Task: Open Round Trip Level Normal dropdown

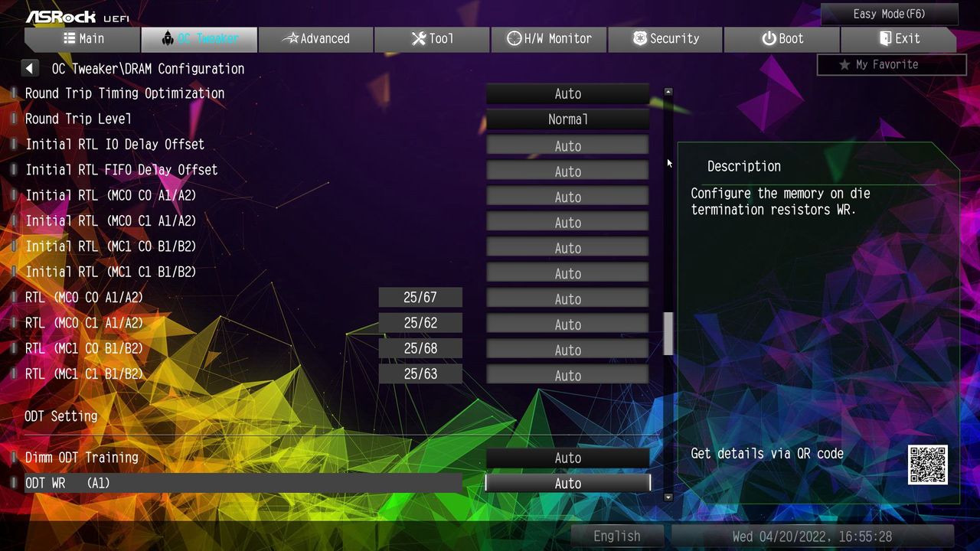Action: coord(567,119)
